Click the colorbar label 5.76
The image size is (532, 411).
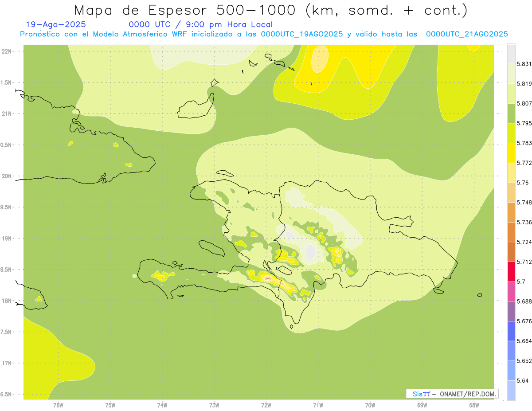(x=523, y=183)
